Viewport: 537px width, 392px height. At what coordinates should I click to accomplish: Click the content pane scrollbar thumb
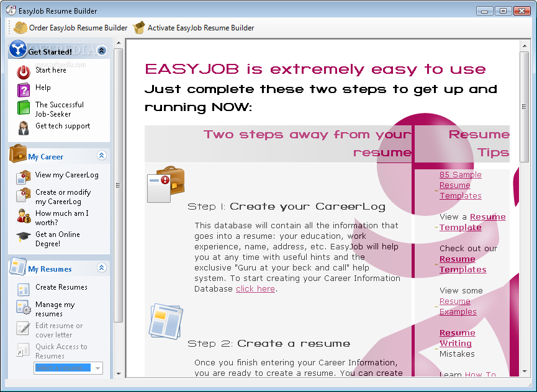point(524,107)
